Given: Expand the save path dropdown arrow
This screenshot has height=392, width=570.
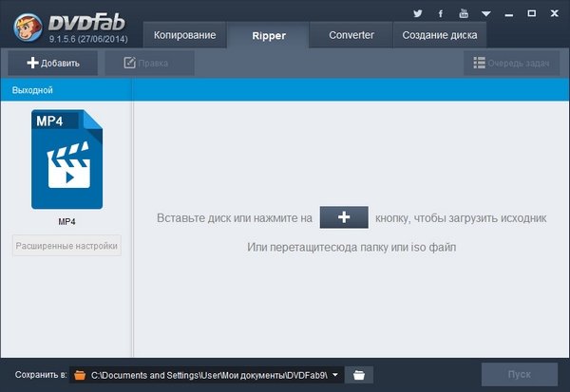Looking at the screenshot, I should click(x=335, y=375).
